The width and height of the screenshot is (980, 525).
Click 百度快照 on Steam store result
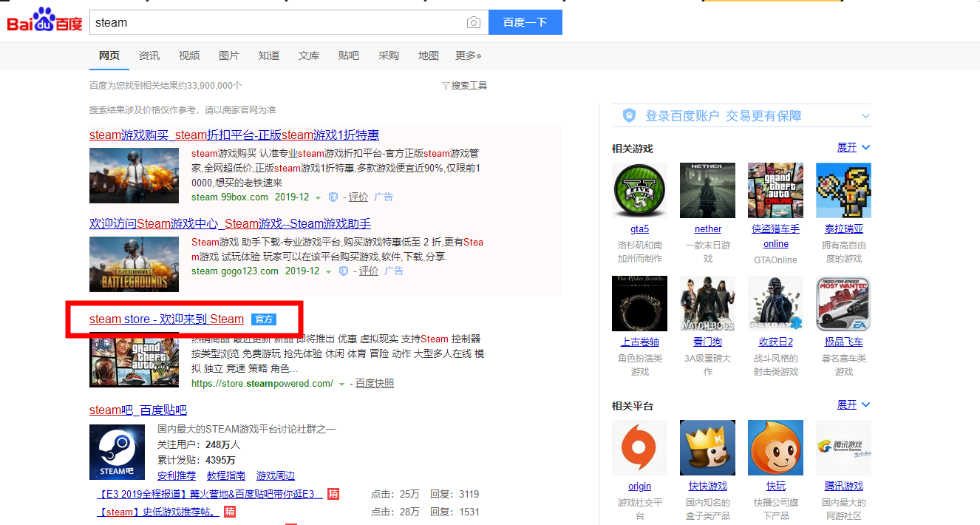[375, 384]
